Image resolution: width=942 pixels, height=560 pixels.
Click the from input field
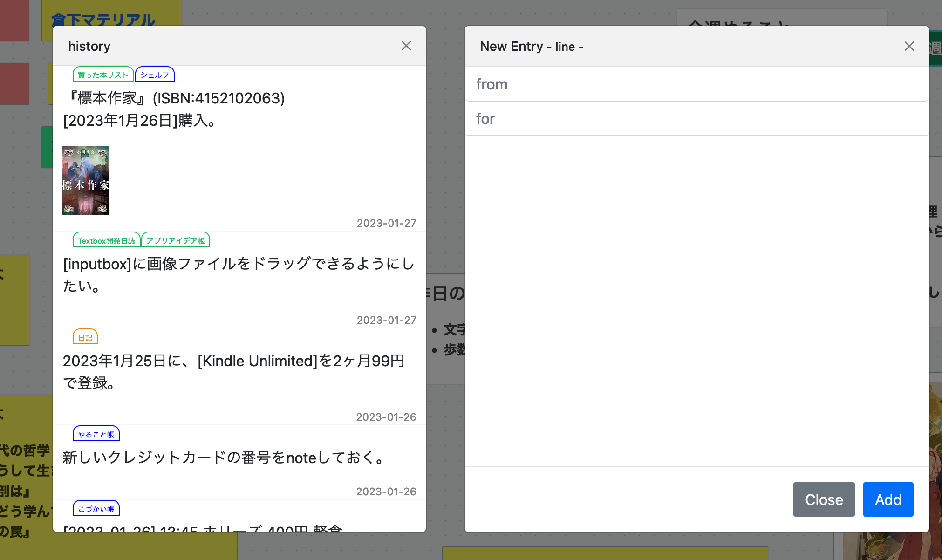[696, 84]
